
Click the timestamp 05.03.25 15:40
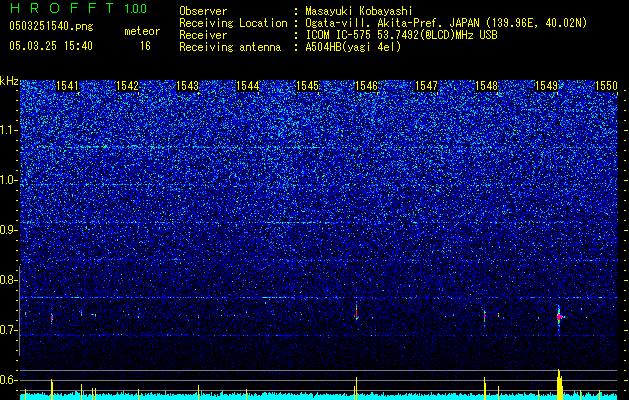[x=51, y=46]
